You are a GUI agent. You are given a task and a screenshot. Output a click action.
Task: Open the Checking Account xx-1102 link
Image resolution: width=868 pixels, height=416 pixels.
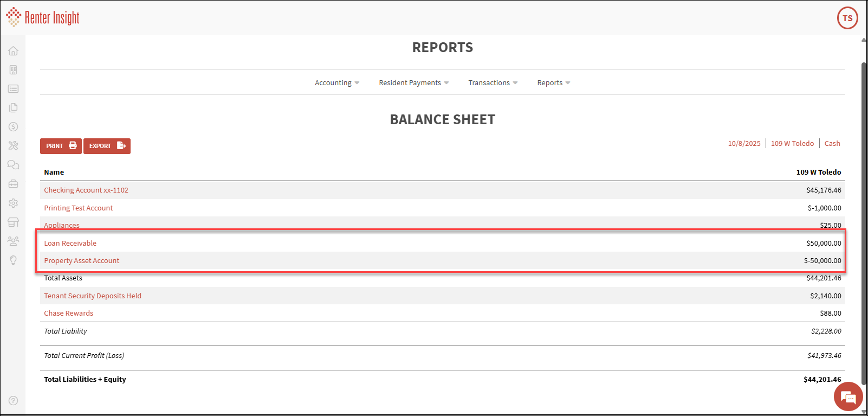click(x=86, y=190)
